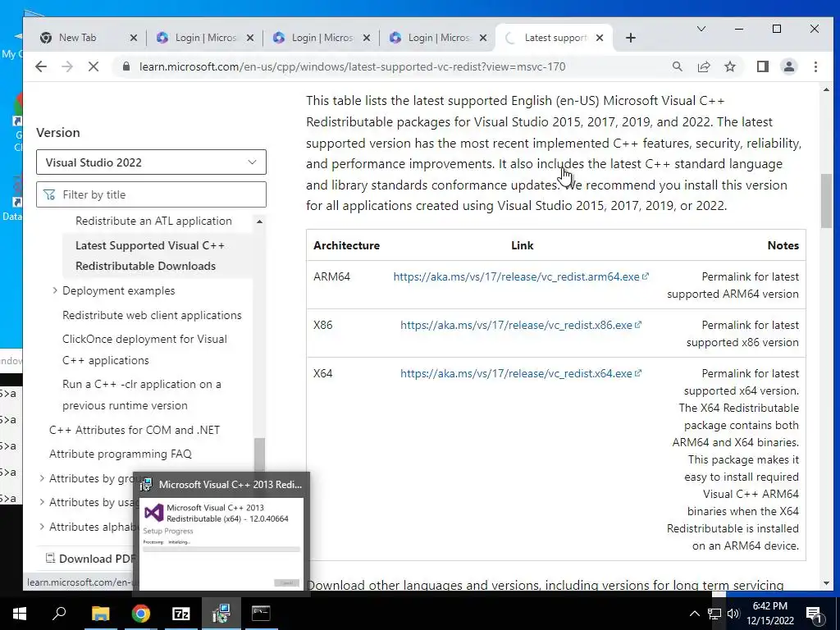
Task: Go back to the previous page
Action: click(x=41, y=66)
